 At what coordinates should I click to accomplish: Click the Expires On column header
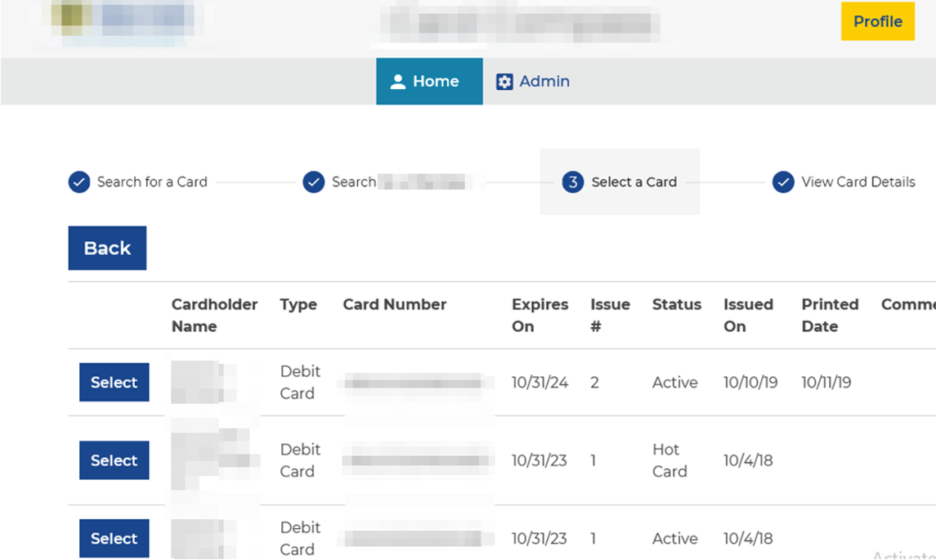540,315
